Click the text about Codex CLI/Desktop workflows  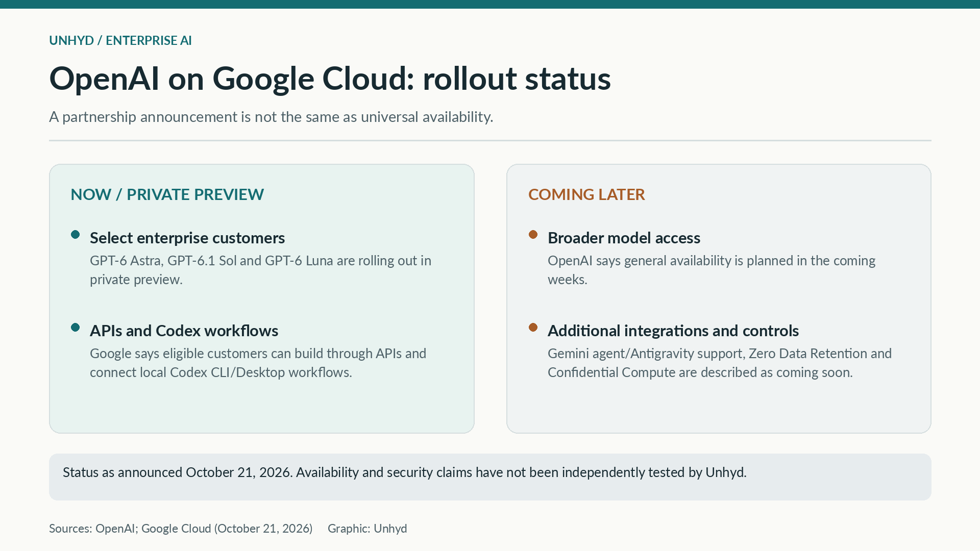point(258,363)
